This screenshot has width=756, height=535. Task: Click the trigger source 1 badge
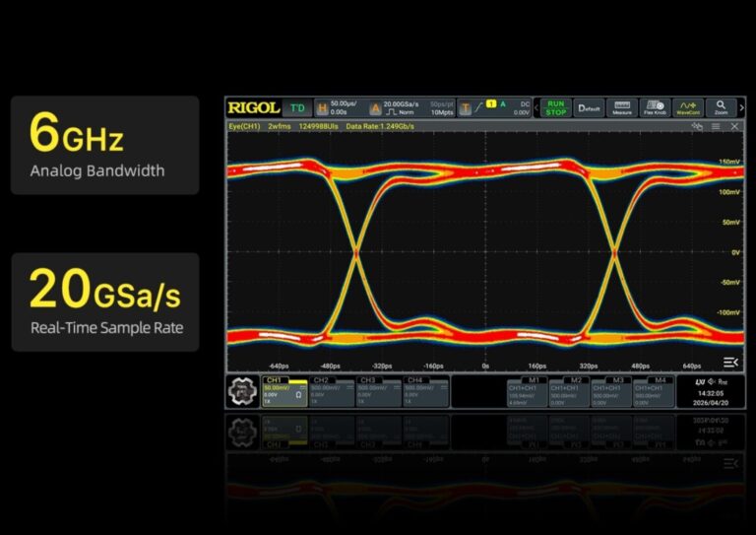491,103
